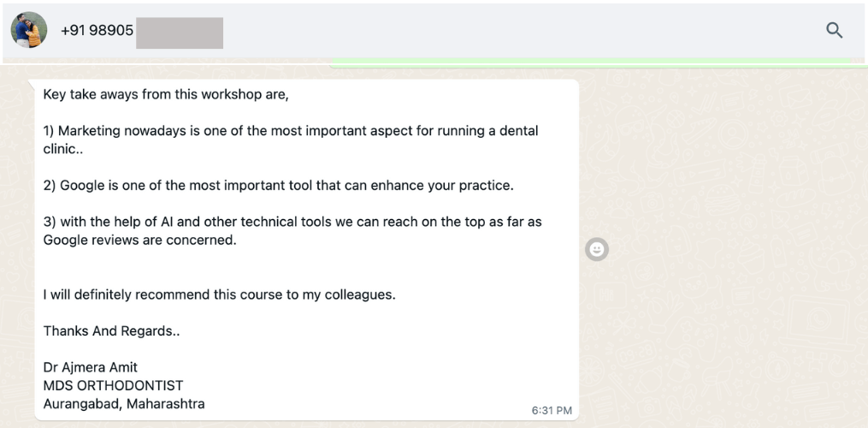The image size is (868, 428).
Task: Click the blurred part of the phone number
Action: point(180,32)
